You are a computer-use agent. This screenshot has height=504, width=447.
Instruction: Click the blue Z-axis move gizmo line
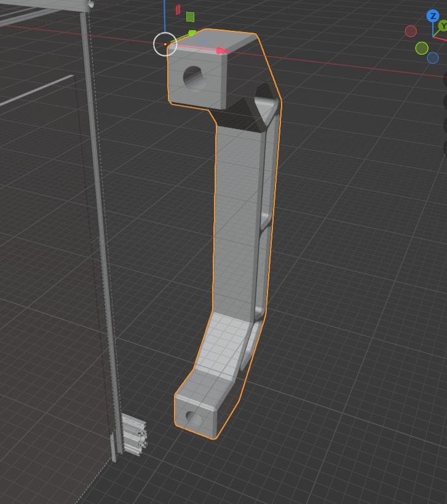[x=165, y=16]
